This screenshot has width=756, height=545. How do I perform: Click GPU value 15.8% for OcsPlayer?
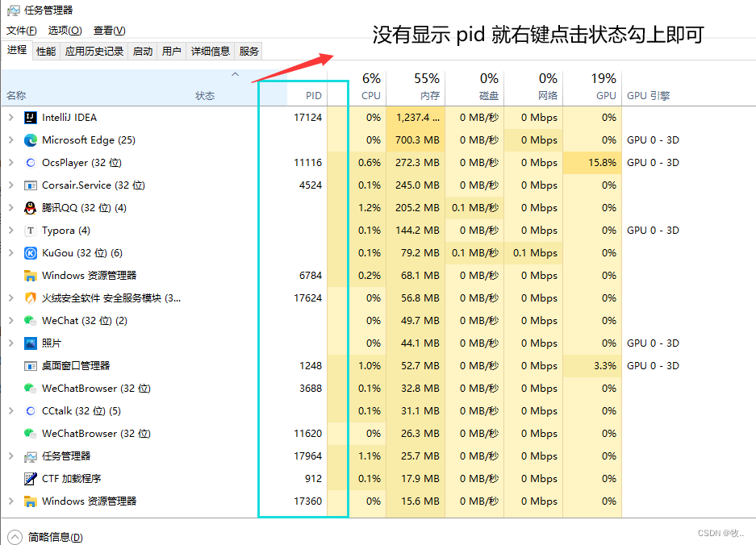click(x=602, y=163)
